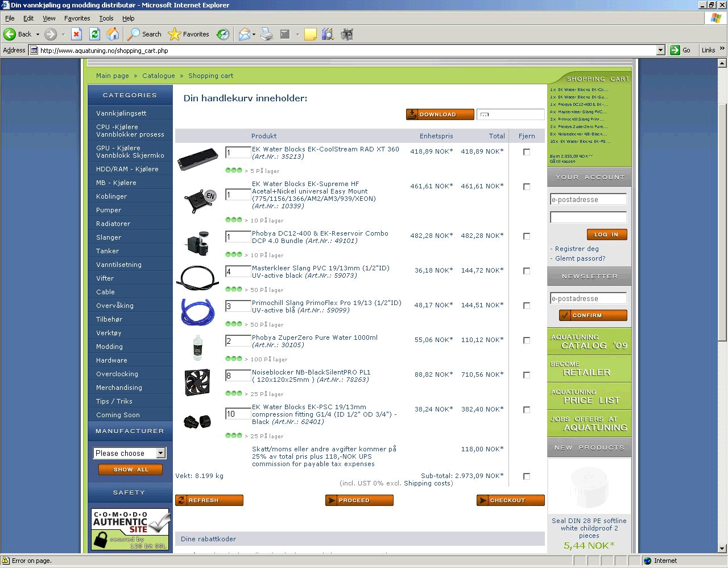
Task: Tick Fjern for EK-PSC compression fitting
Action: [527, 410]
